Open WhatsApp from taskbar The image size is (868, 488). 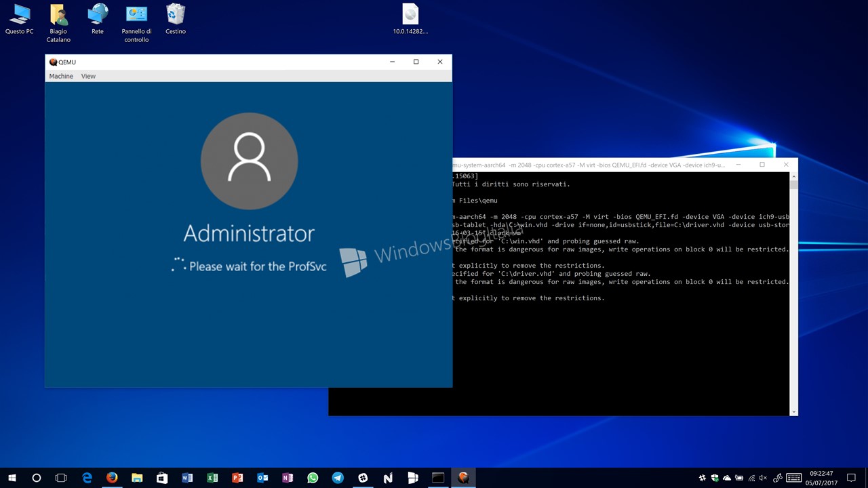pyautogui.click(x=313, y=478)
